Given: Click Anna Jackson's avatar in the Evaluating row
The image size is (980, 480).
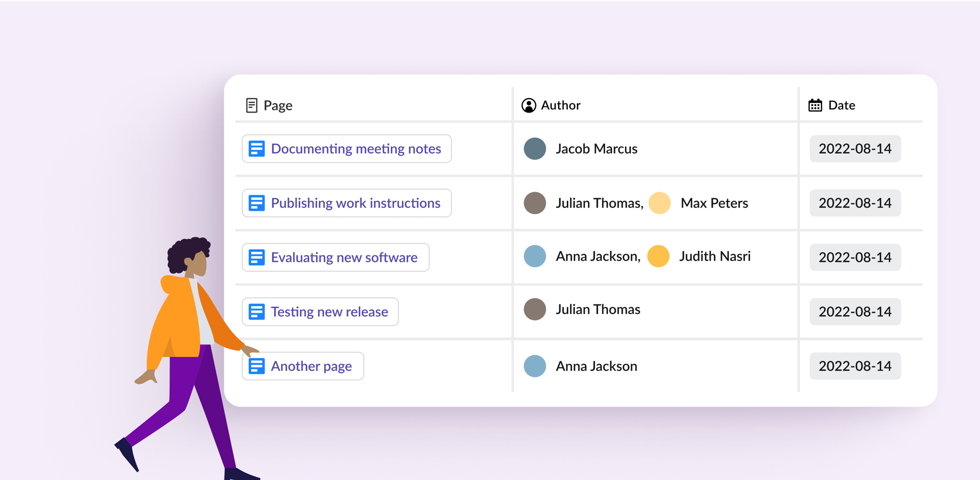Looking at the screenshot, I should tap(535, 256).
